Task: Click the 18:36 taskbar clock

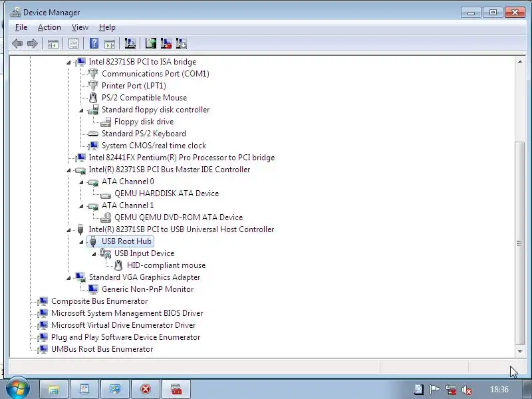Action: (499, 390)
